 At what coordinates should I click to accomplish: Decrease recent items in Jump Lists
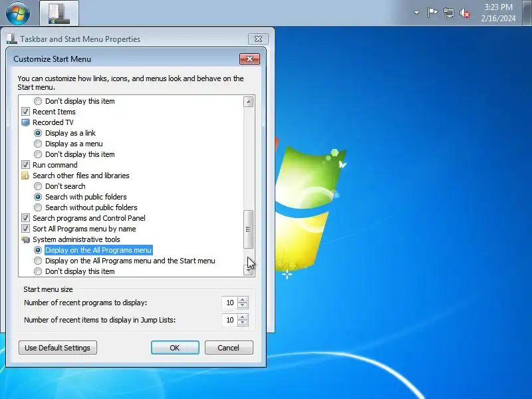point(242,323)
